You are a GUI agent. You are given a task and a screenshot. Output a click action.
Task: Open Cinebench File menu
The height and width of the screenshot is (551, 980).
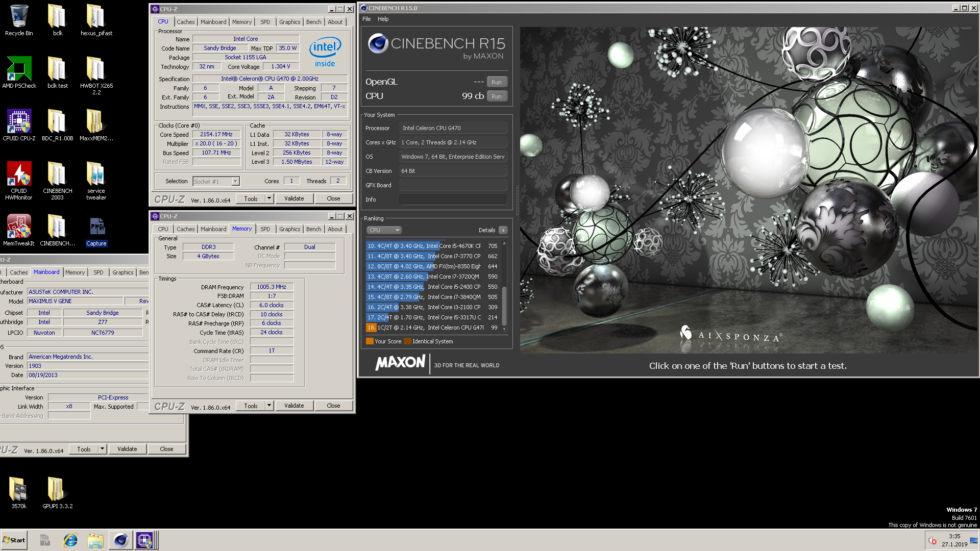[x=366, y=19]
